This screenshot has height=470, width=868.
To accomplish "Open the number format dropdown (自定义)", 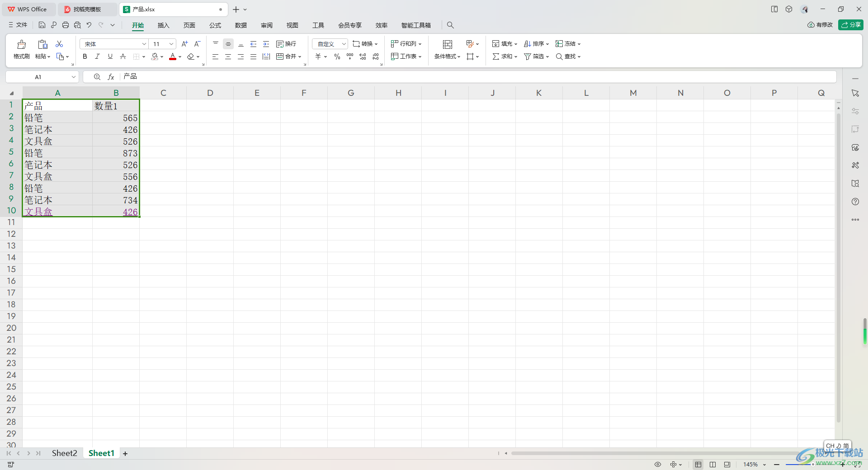I will [x=344, y=44].
